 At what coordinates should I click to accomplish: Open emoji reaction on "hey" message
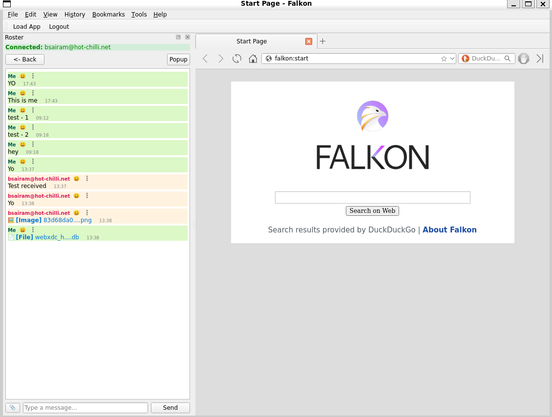[x=23, y=145]
